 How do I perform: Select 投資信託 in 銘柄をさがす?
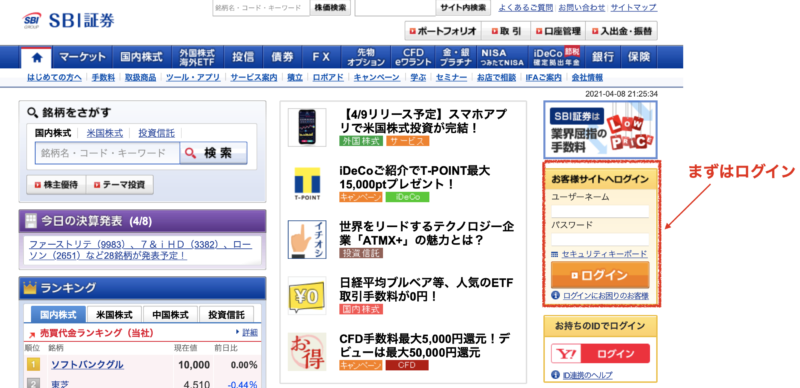[x=157, y=133]
